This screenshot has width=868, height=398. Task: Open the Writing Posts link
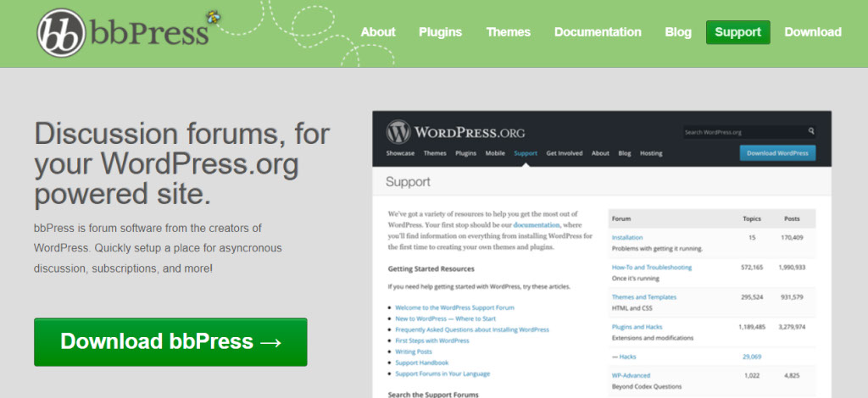414,351
